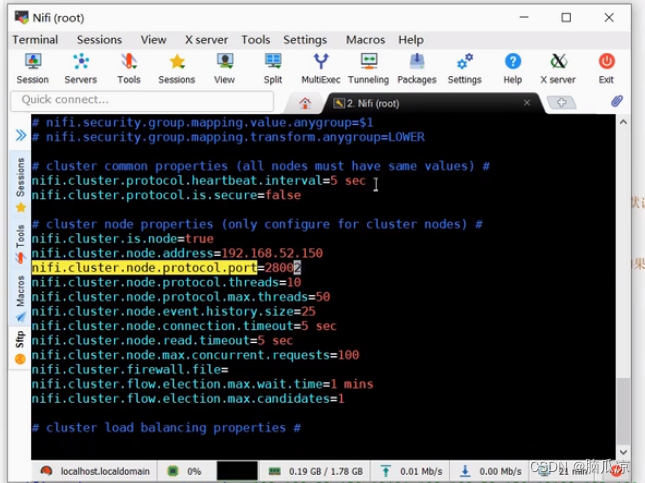Click the mapping.value.anygroup=$1 comment line
The image size is (645, 483).
coord(202,123)
